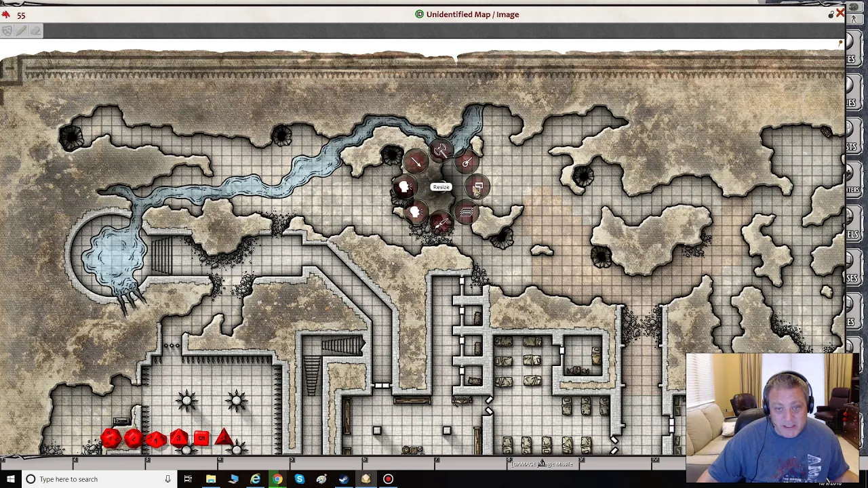
Task: Click hotkey slot 3 on bottom bar
Action: tap(181, 464)
